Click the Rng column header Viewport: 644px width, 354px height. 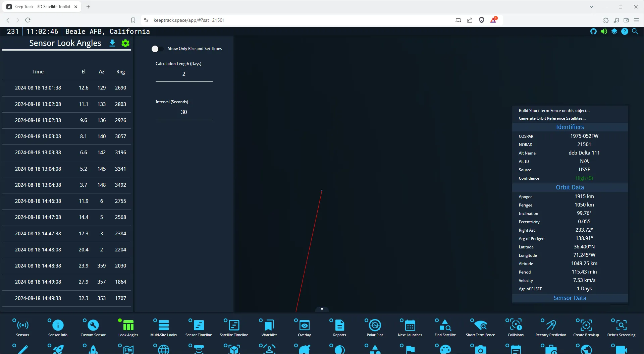click(120, 72)
